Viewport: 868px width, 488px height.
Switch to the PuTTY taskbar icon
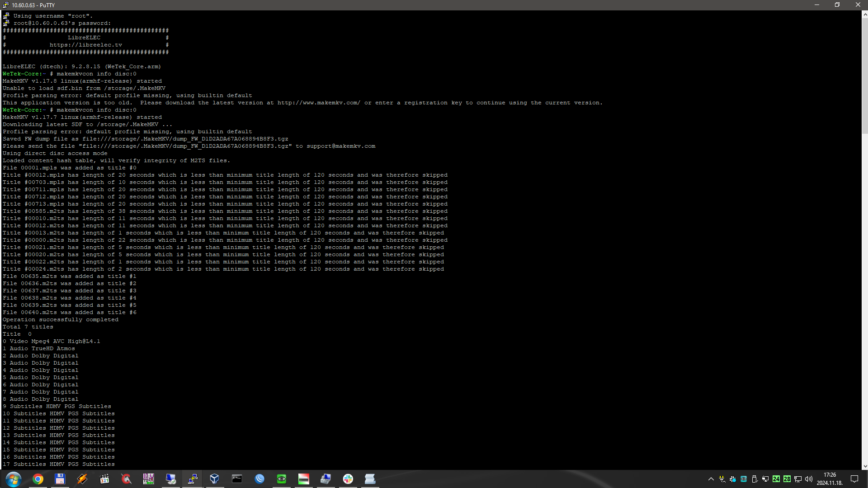coord(193,479)
